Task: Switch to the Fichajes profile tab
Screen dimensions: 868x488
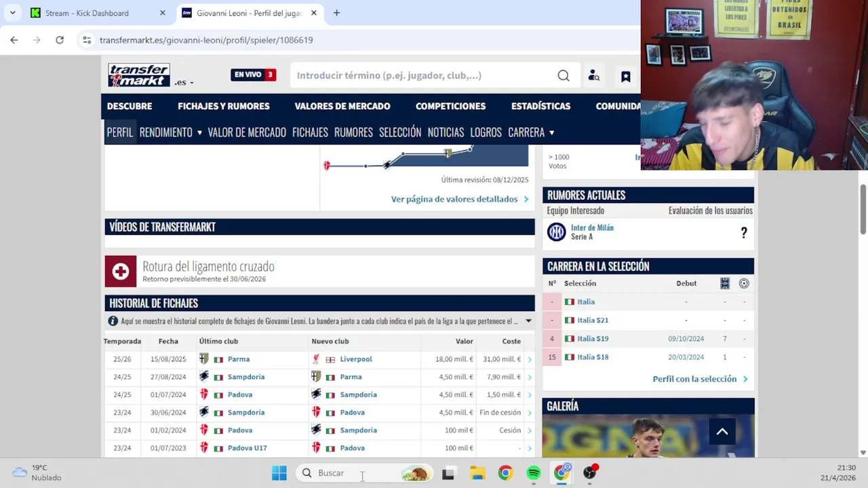Action: [x=310, y=133]
